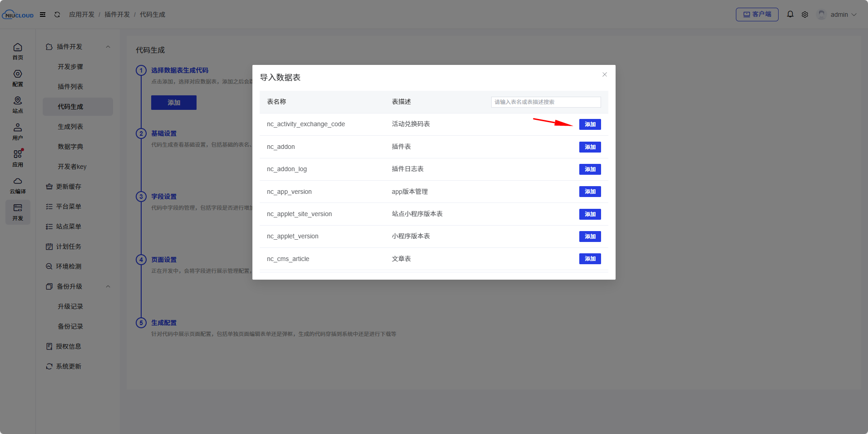Viewport: 868px width, 434px height.
Task: Click the table search input field
Action: pyautogui.click(x=545, y=102)
